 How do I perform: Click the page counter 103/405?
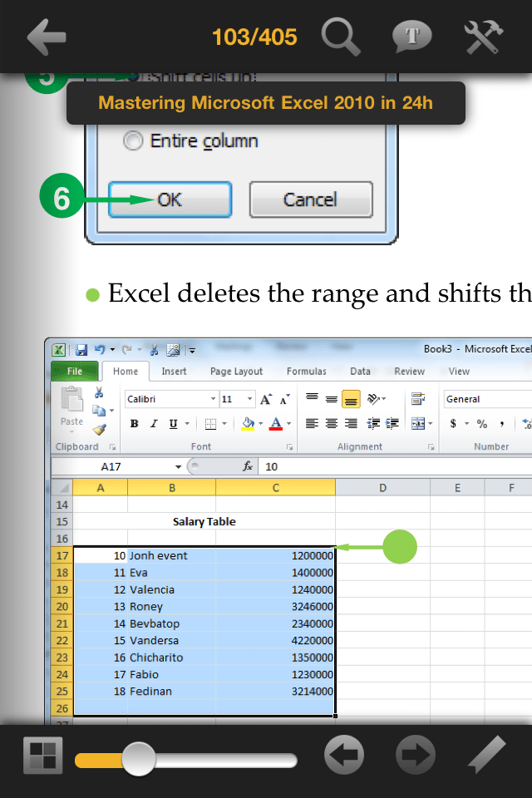(x=254, y=37)
